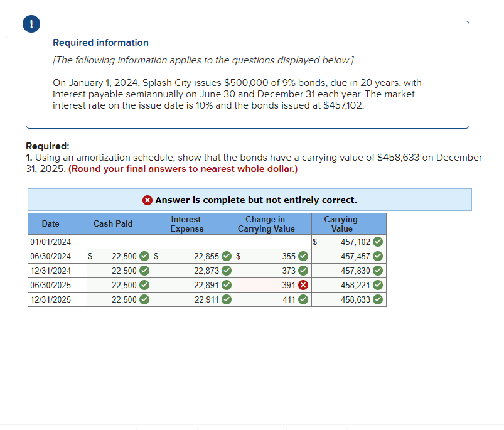This screenshot has width=504, height=430.
Task: Click the check beside Cash Paid for 06/30/2024
Action: coord(144,256)
